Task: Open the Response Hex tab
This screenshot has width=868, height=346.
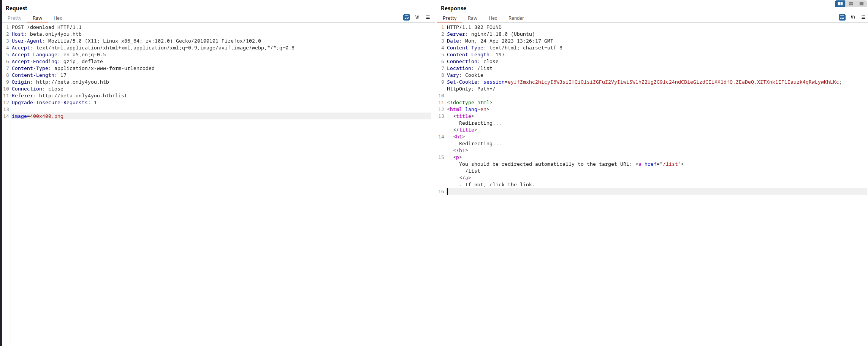Action: (x=493, y=18)
